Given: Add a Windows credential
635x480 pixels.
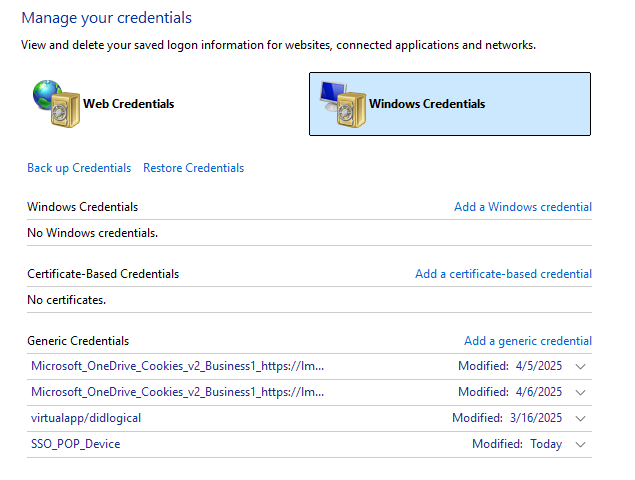Looking at the screenshot, I should [x=522, y=207].
